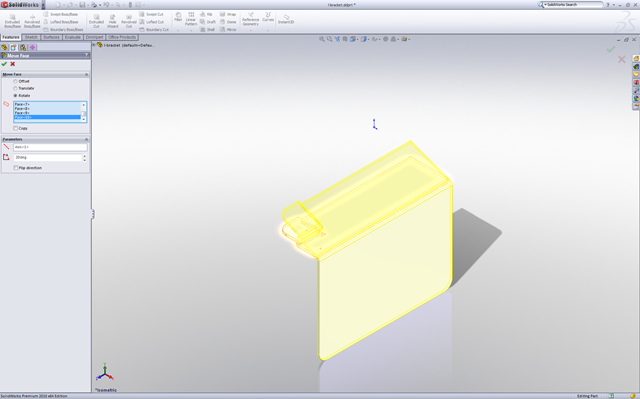Image resolution: width=640 pixels, height=399 pixels.
Task: Activate Instant3D mode
Action: pyautogui.click(x=286, y=19)
